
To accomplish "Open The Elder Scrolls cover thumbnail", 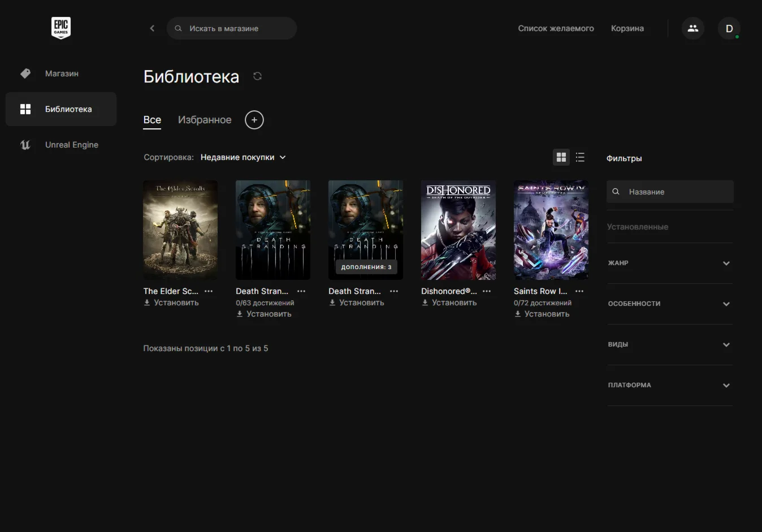I will (x=180, y=230).
